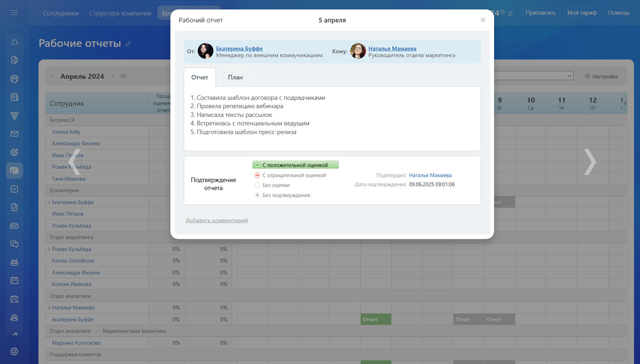
Task: Open the Структура компании menu item
Action: point(120,13)
